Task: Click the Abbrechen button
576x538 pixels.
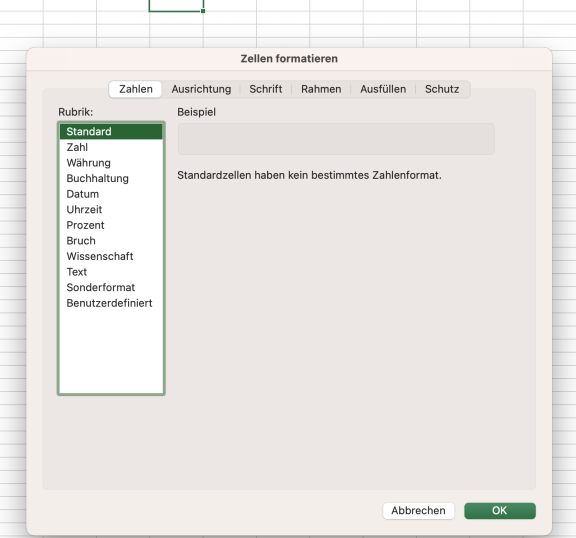Action: (x=418, y=511)
